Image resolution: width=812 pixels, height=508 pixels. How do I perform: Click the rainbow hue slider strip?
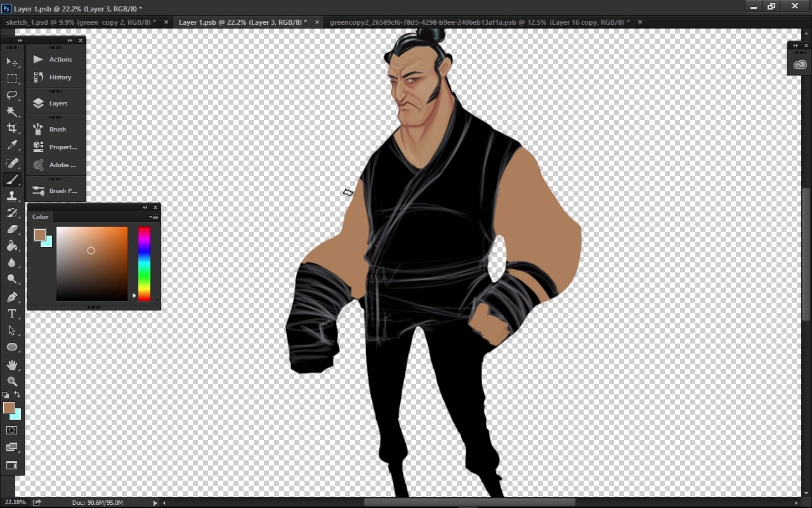click(145, 264)
